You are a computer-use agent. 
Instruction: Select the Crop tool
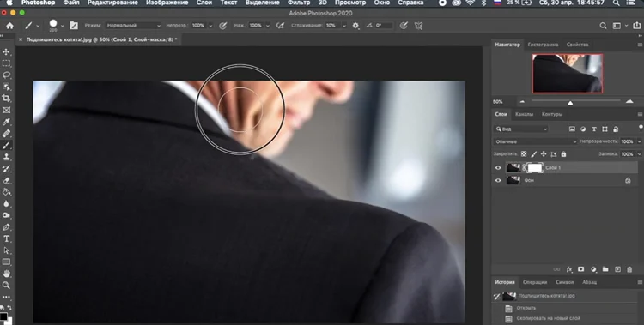[x=7, y=99]
